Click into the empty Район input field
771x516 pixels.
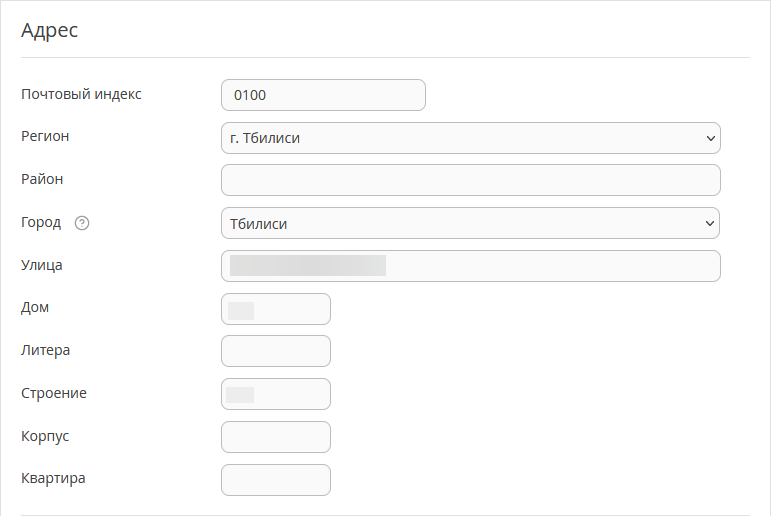(x=471, y=180)
